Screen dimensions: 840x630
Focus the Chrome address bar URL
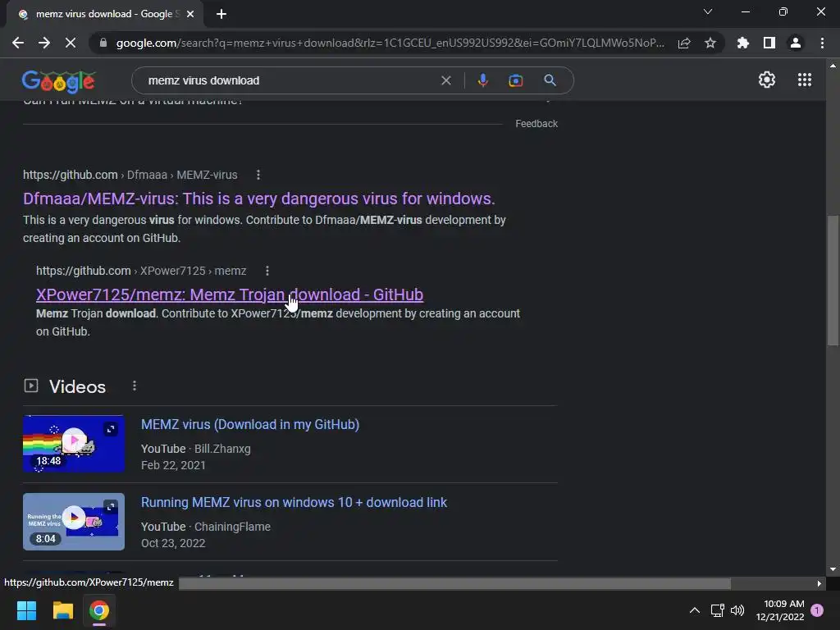coord(390,43)
